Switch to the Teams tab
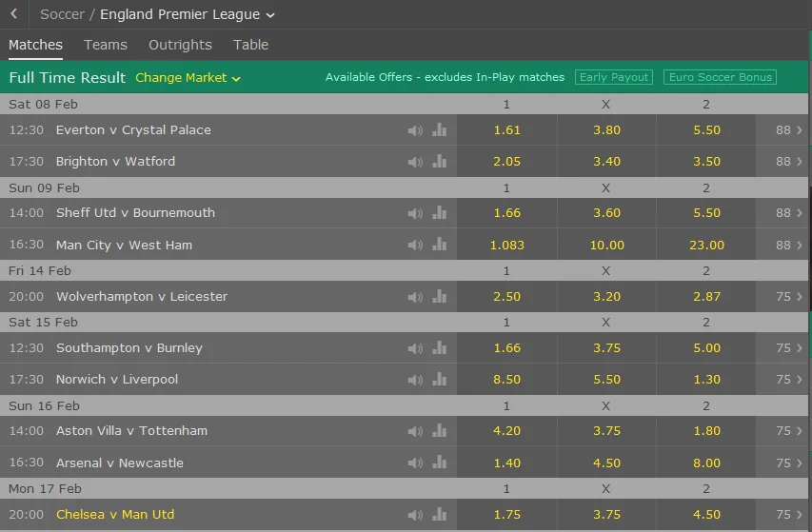This screenshot has width=812, height=532. coord(106,45)
